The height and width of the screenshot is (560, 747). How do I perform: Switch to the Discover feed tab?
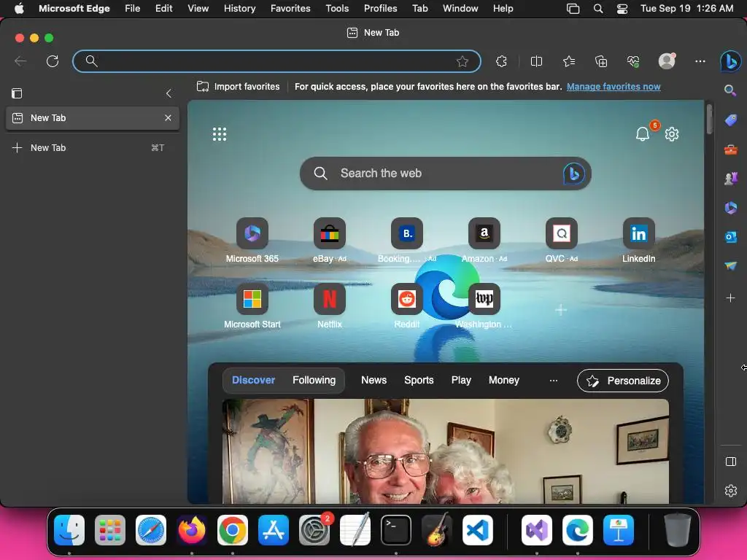253,380
